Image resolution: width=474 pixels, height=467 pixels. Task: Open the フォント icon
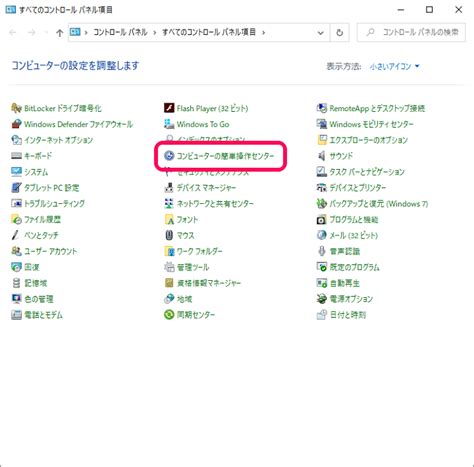click(169, 219)
